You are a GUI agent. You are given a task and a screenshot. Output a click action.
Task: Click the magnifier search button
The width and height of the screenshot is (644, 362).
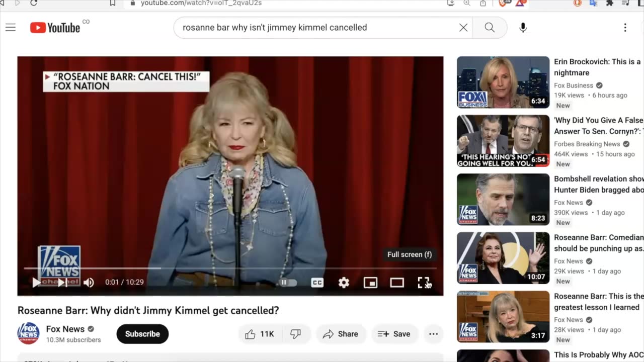(x=490, y=28)
